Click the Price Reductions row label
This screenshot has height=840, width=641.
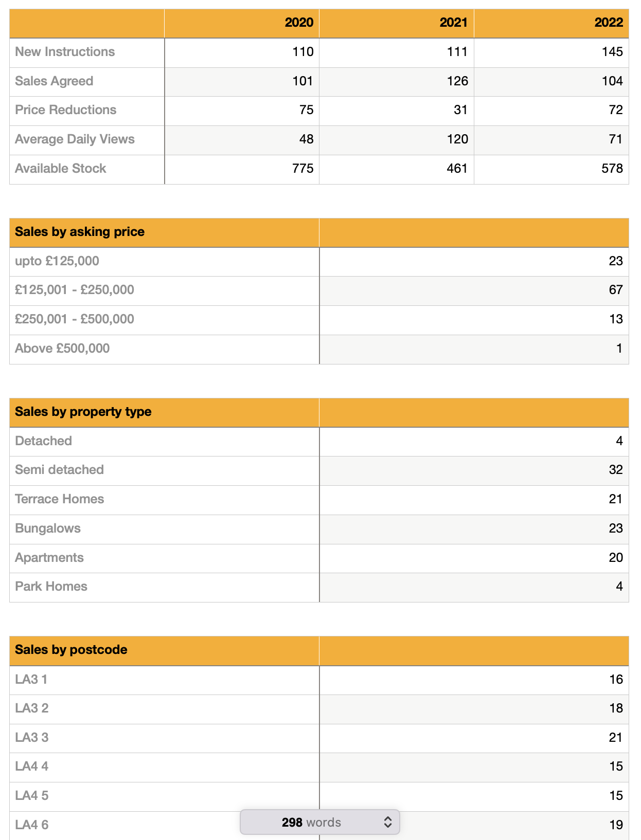click(x=66, y=110)
